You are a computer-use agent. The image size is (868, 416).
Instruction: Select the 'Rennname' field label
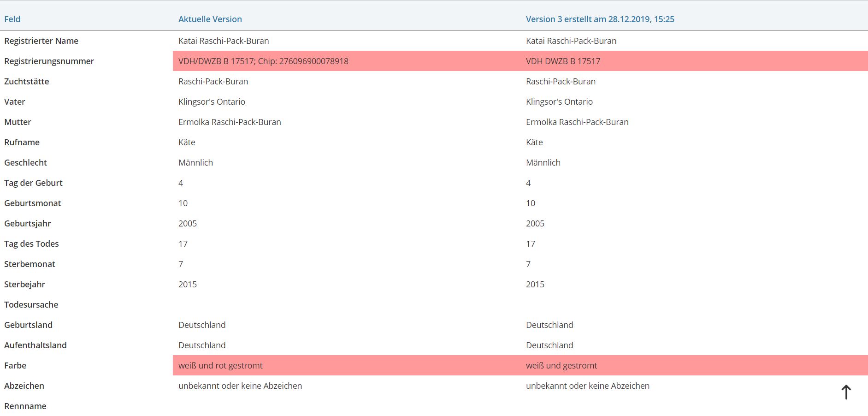click(25, 406)
